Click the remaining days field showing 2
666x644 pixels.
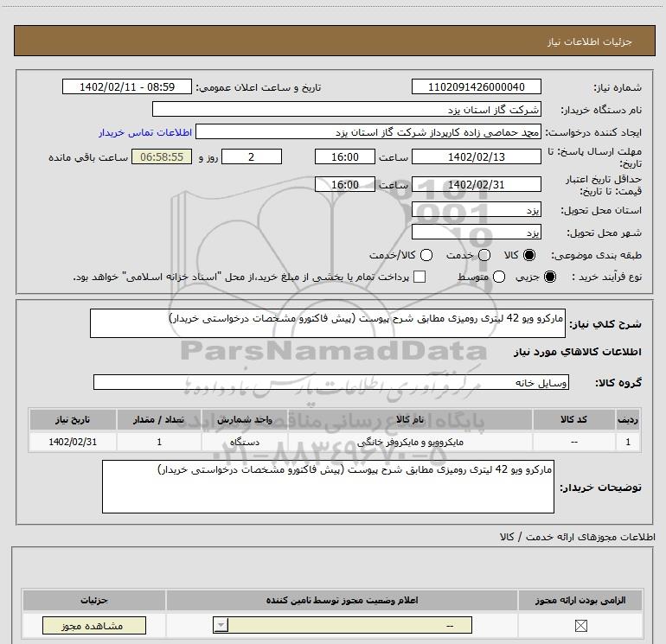(x=252, y=156)
